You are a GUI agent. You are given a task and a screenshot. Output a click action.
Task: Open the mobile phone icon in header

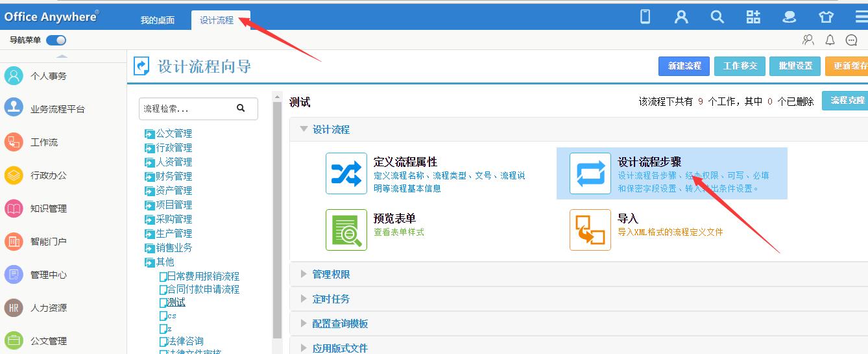[x=645, y=17]
